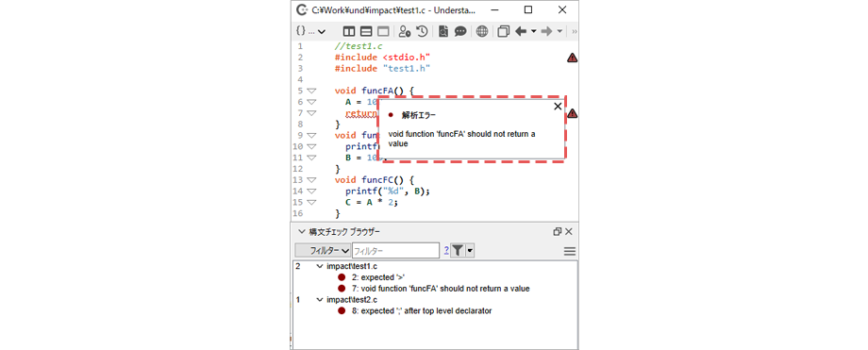Collapse the impact\test2.c tree node
The height and width of the screenshot is (350, 868).
(320, 300)
